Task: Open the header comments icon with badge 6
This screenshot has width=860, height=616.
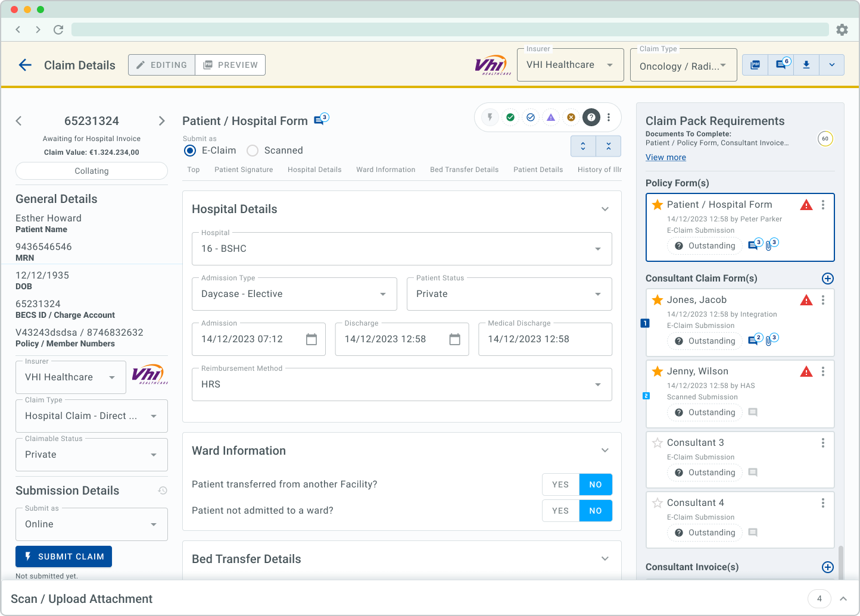Action: 781,65
